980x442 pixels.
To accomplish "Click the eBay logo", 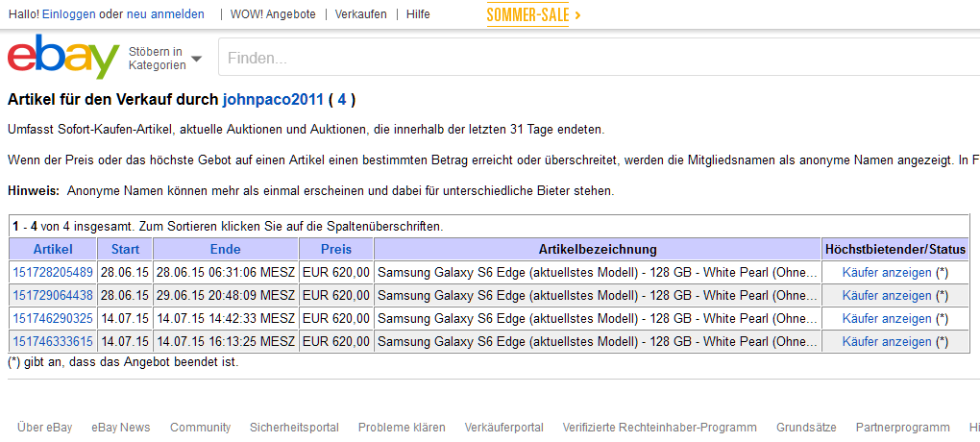I will click(x=63, y=57).
